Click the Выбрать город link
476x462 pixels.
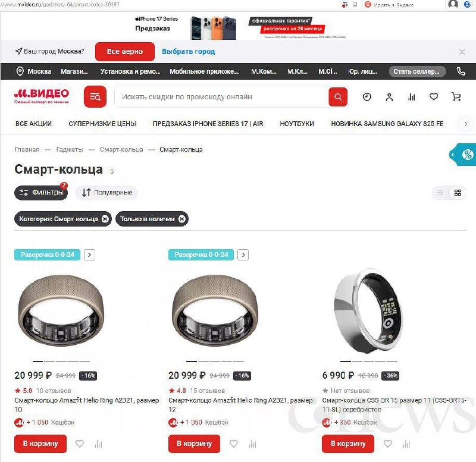(x=188, y=52)
